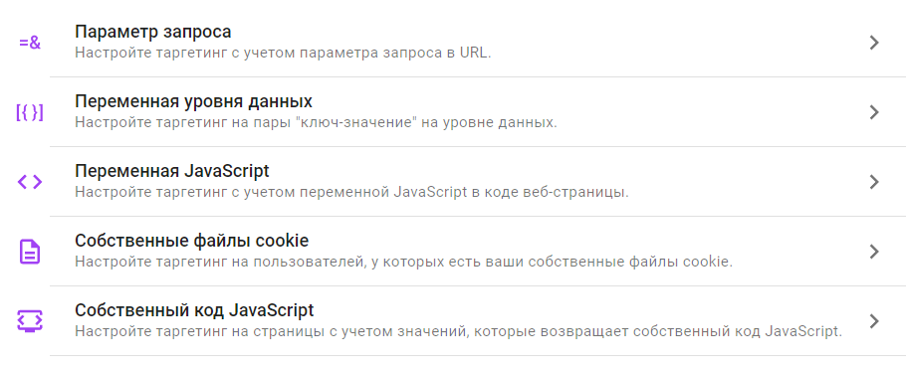
Task: Expand the Собственный код JavaScript chevron arrow
Action: click(874, 322)
